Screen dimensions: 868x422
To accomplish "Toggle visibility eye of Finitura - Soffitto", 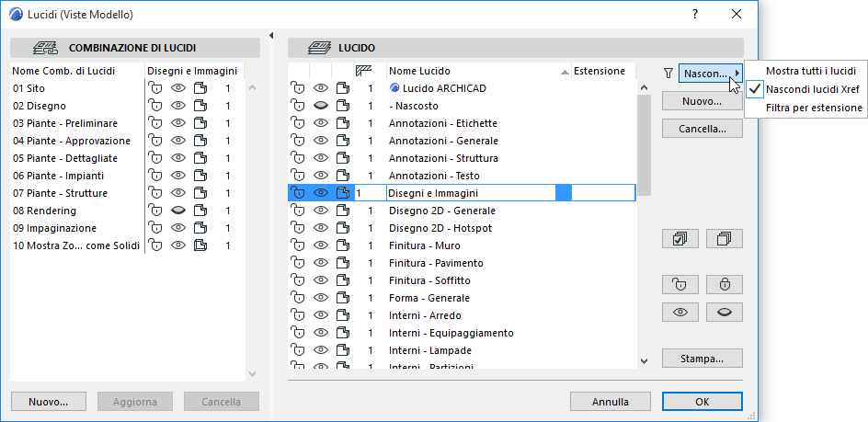I will point(321,280).
